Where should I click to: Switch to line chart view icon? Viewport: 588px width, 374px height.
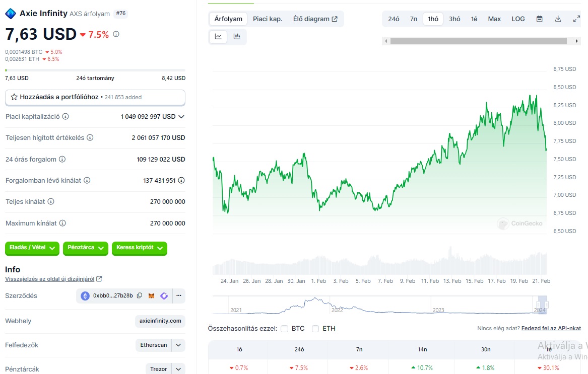point(218,36)
